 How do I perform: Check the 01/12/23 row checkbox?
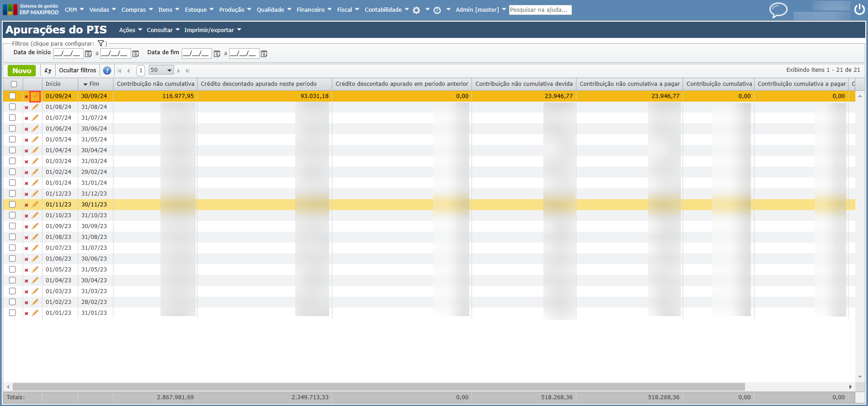pos(13,194)
